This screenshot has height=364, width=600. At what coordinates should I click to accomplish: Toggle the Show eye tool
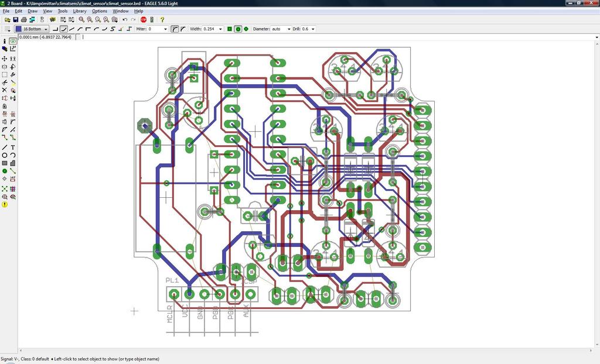12,42
